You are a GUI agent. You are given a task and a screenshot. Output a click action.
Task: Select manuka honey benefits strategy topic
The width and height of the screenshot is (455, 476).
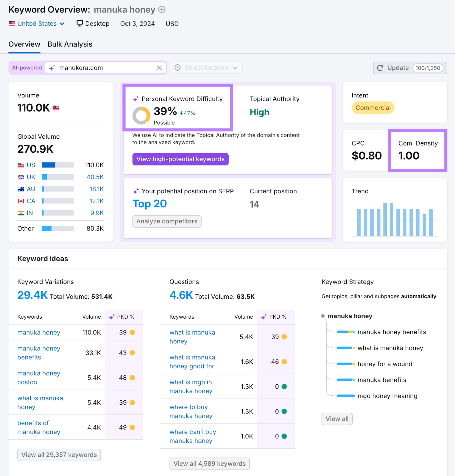coord(392,332)
